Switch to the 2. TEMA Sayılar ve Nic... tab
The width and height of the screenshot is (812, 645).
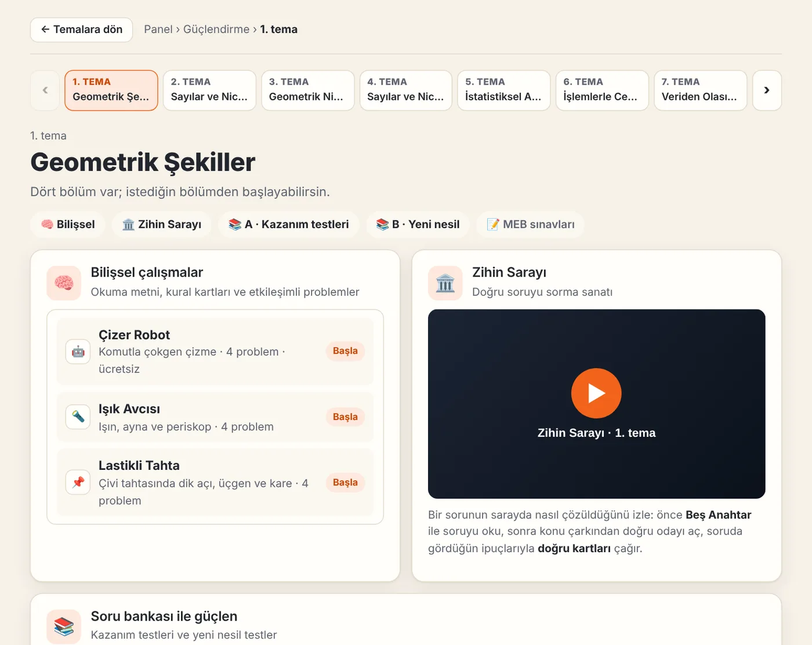click(209, 90)
